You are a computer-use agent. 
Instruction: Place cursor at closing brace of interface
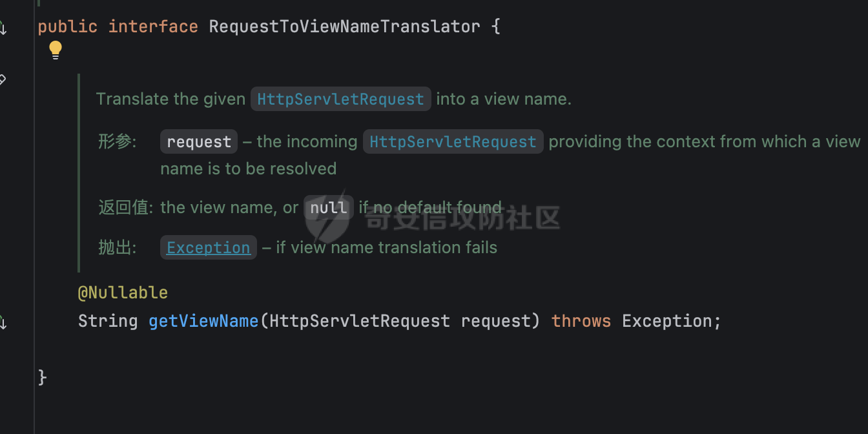(x=43, y=377)
